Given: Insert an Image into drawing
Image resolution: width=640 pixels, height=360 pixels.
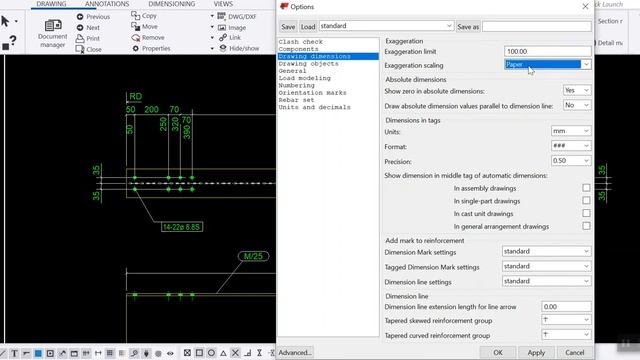Looking at the screenshot, I should point(231,27).
